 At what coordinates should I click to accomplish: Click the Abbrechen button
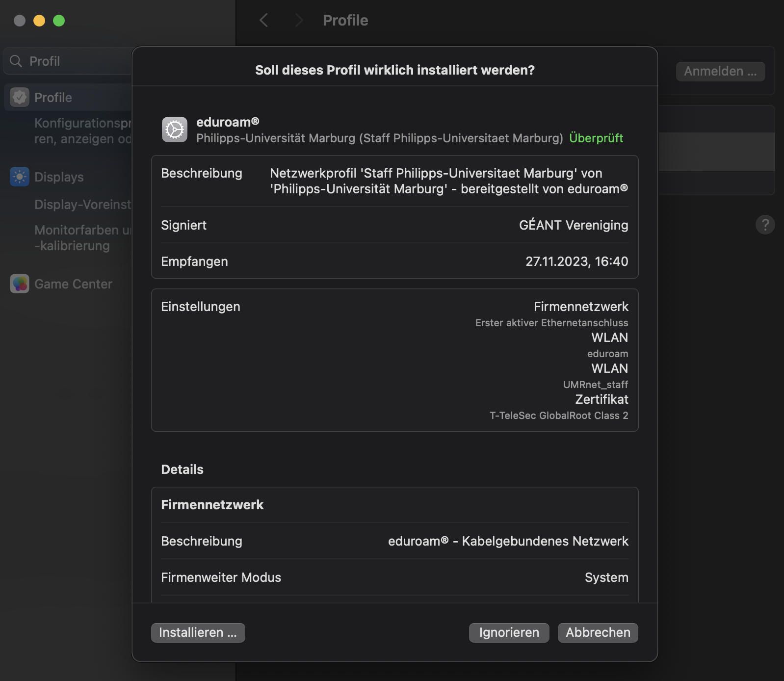tap(598, 632)
